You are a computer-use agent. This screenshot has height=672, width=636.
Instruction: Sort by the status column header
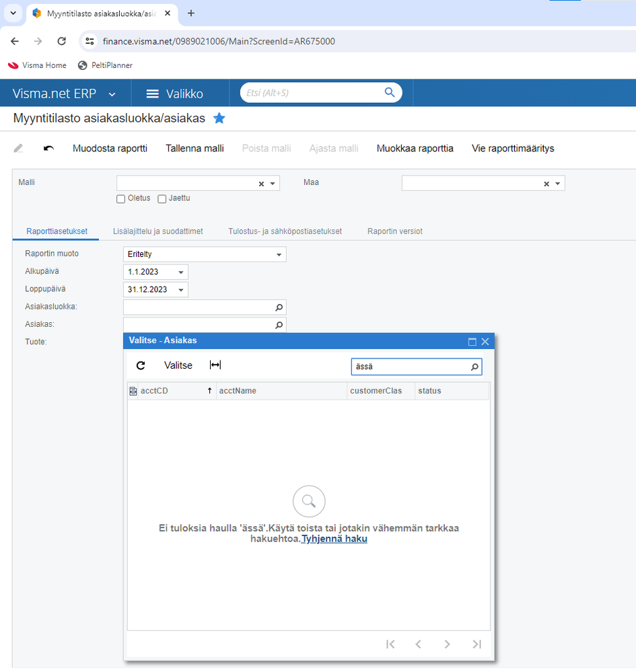pos(452,391)
